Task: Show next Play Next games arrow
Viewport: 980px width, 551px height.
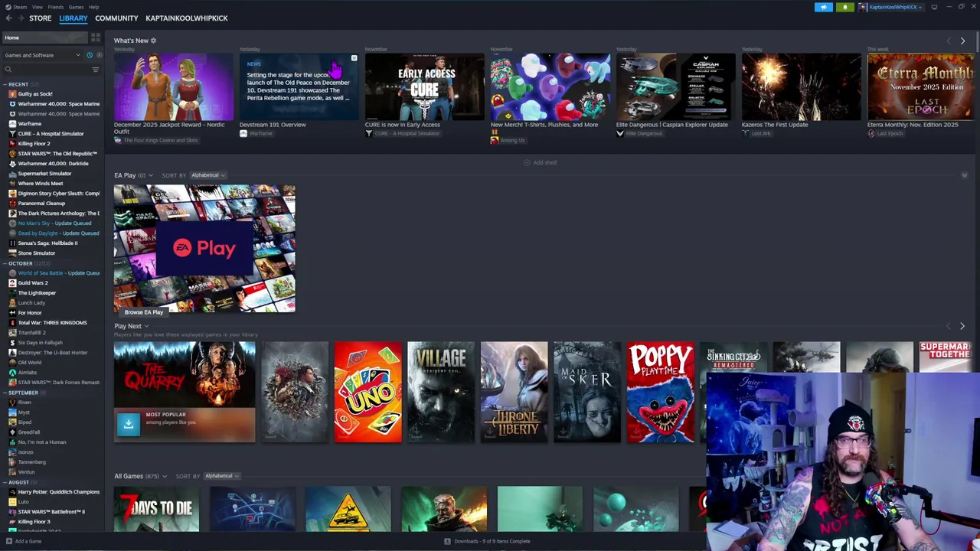Action: click(962, 326)
